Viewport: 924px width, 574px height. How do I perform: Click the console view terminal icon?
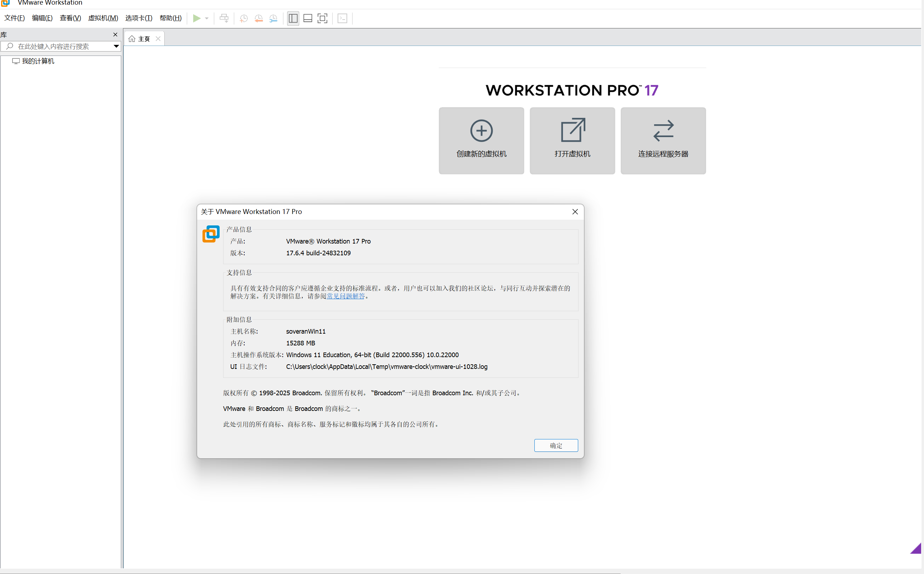pyautogui.click(x=342, y=18)
